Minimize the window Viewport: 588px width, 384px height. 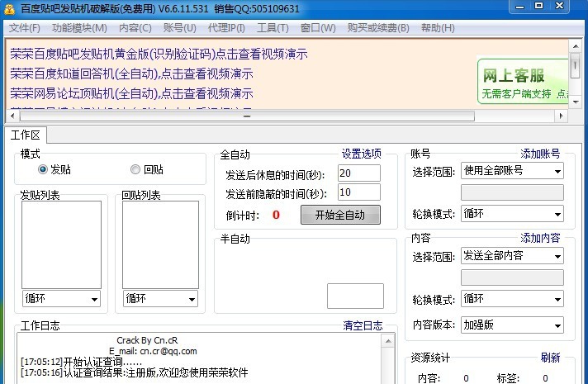point(519,7)
